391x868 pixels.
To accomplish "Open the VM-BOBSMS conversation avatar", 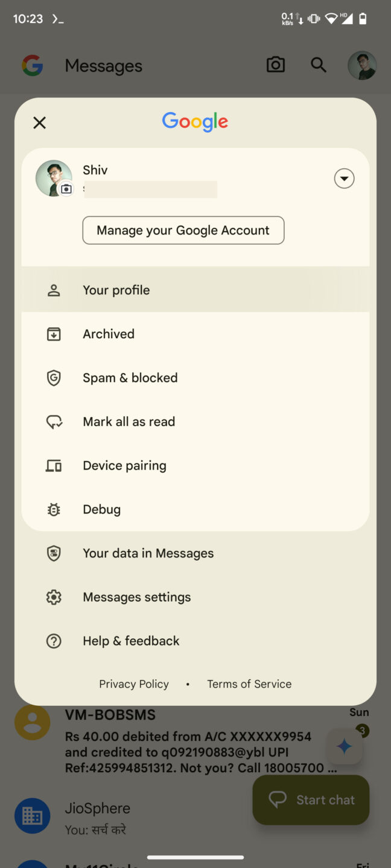I will [32, 722].
